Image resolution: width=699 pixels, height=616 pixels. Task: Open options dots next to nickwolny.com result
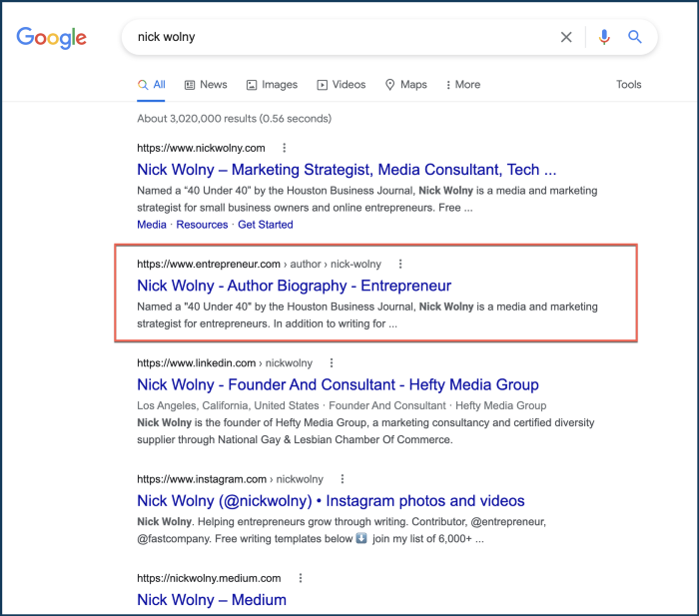click(x=284, y=148)
